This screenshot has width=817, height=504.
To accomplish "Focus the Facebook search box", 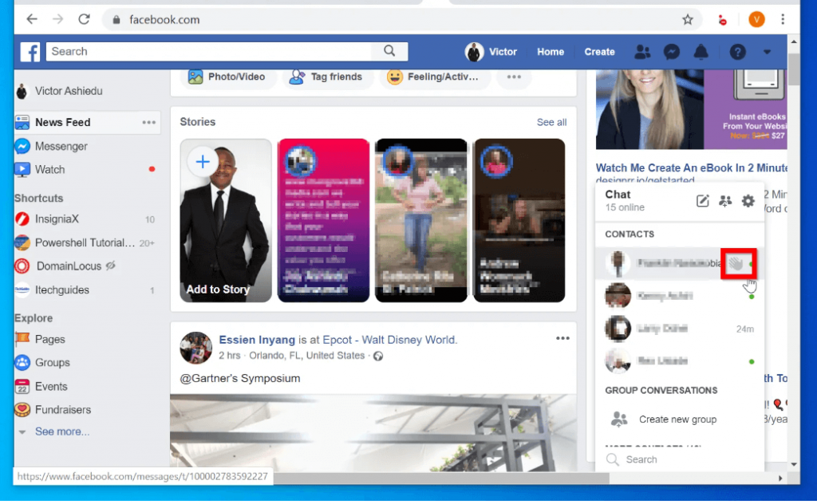I will (x=210, y=51).
